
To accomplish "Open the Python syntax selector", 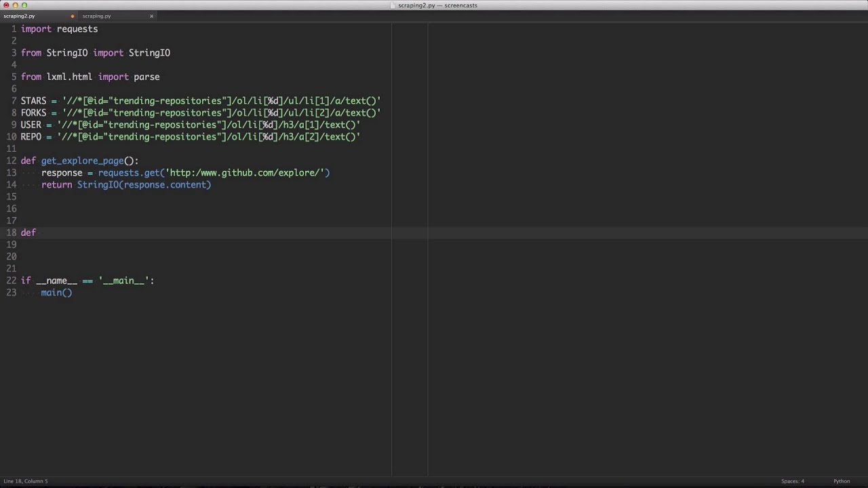I will coord(842,481).
